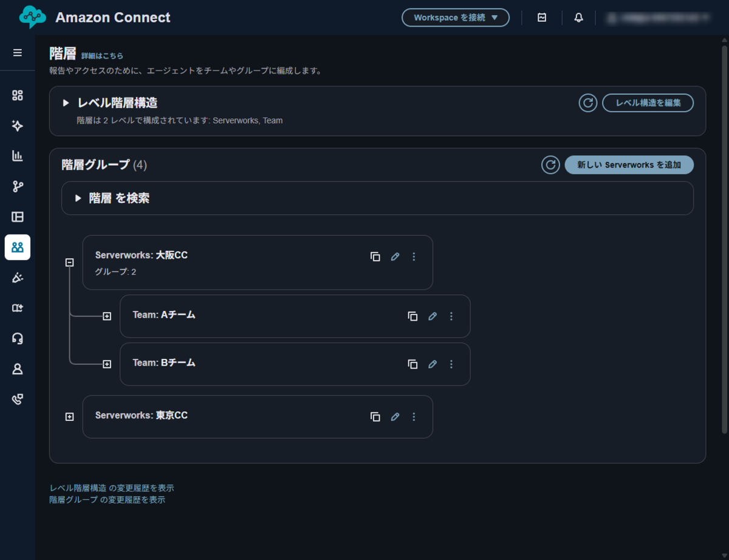Image resolution: width=729 pixels, height=560 pixels.
Task: Open the dashboard grid sidebar icon
Action: (18, 95)
